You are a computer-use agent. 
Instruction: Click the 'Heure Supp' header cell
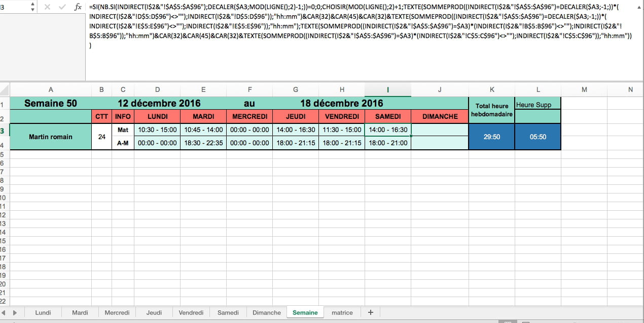coord(538,104)
